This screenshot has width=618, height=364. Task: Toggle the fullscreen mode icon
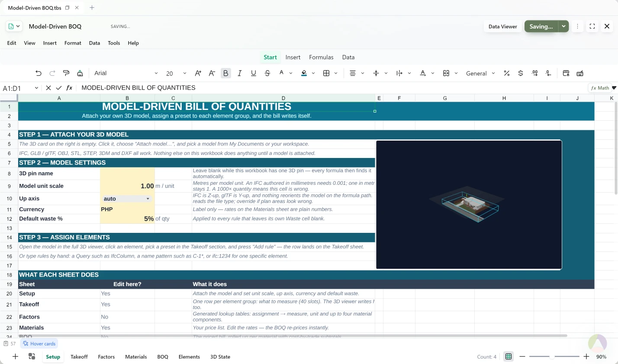[x=592, y=26]
